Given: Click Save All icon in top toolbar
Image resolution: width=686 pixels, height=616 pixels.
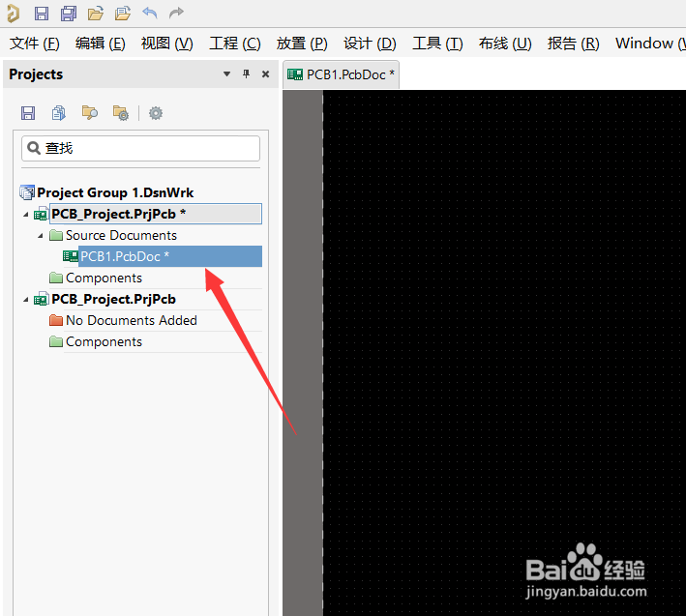Looking at the screenshot, I should (69, 14).
